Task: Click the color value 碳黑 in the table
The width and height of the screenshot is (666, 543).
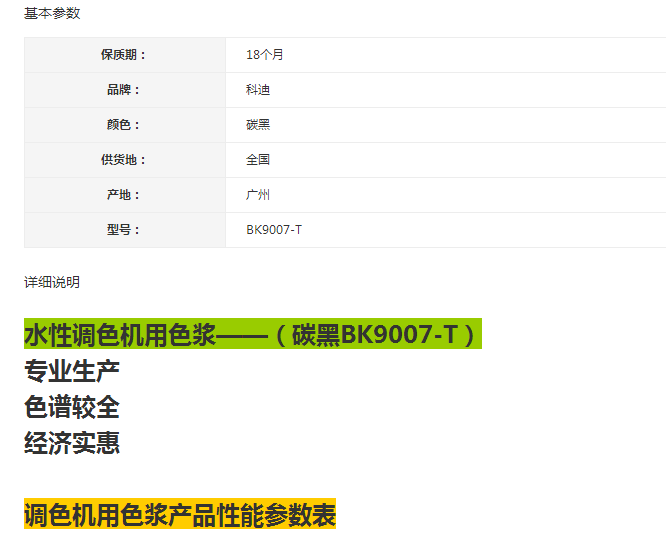Action: (x=258, y=125)
